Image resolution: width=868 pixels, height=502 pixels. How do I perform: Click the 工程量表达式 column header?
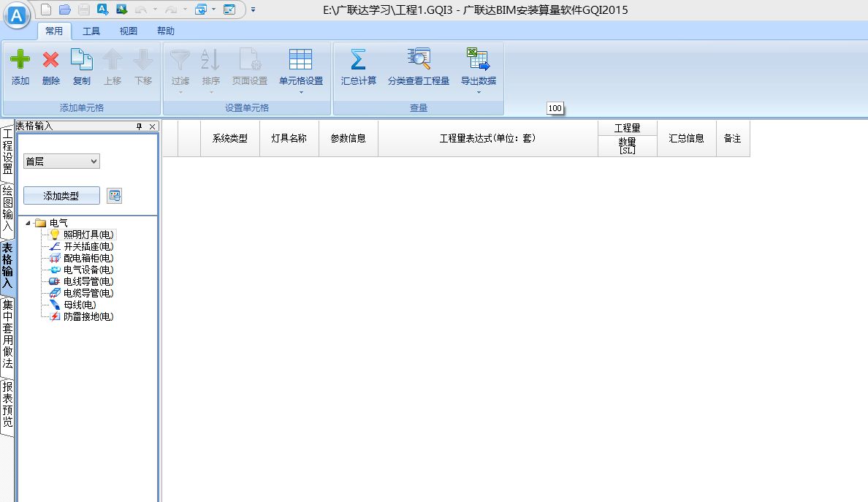pos(487,138)
